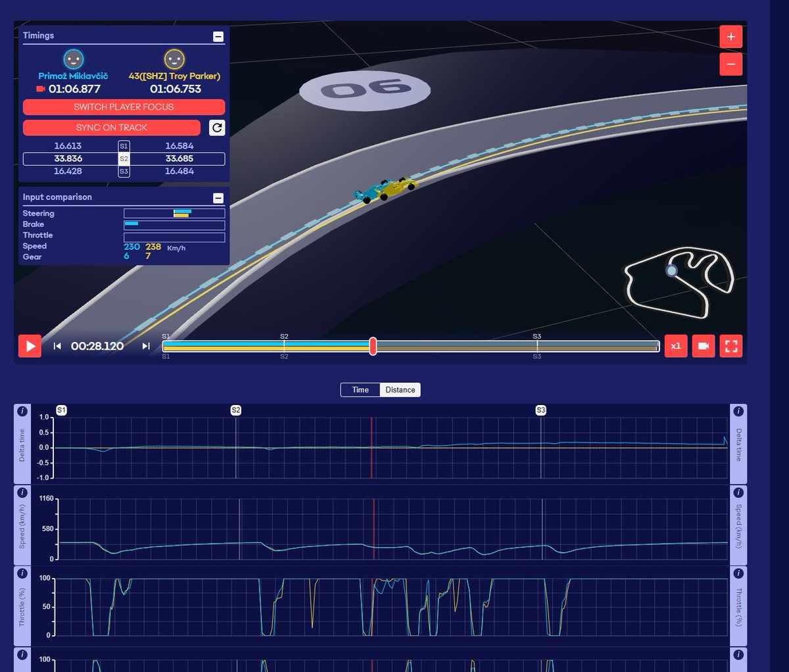Click S3 marker on playback timeline
This screenshot has height=672, width=789.
tap(537, 337)
